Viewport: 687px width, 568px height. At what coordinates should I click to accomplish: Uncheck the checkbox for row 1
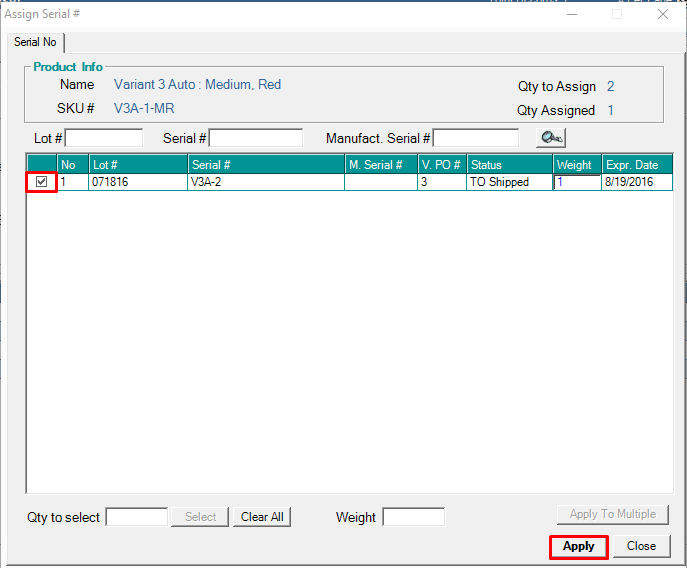click(x=41, y=182)
